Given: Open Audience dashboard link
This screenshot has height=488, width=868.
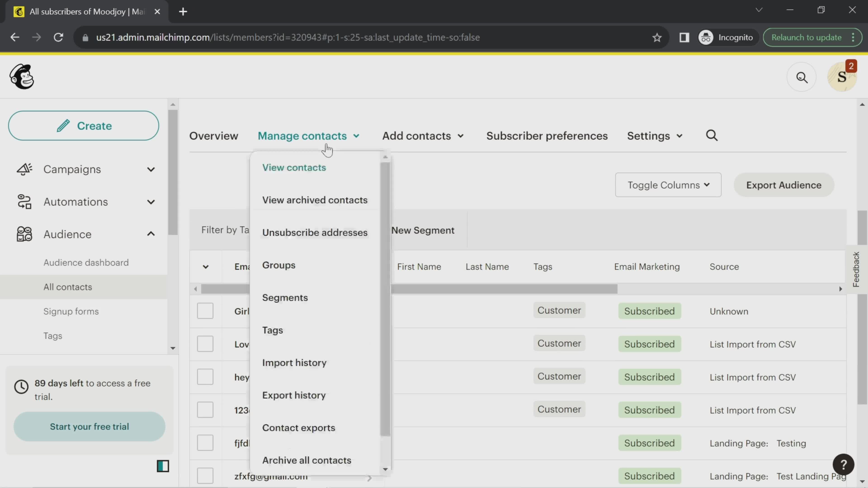Looking at the screenshot, I should [x=86, y=263].
